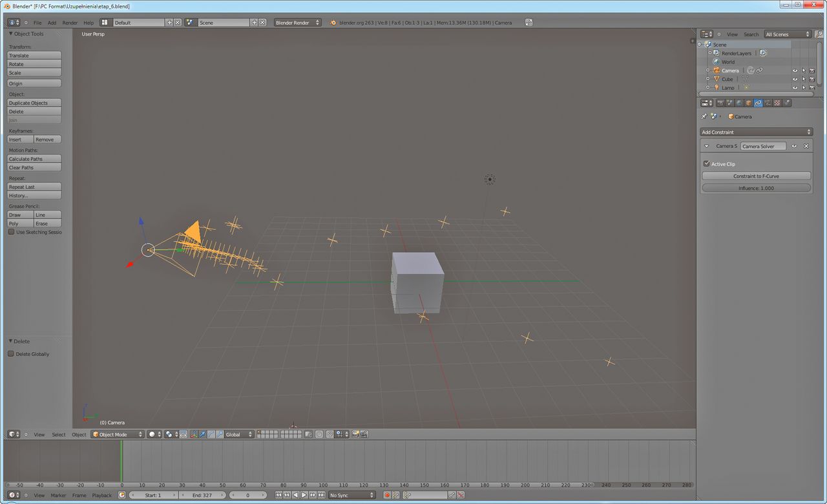Open the Help menu
Viewport: 827px width, 504px height.
coord(89,22)
